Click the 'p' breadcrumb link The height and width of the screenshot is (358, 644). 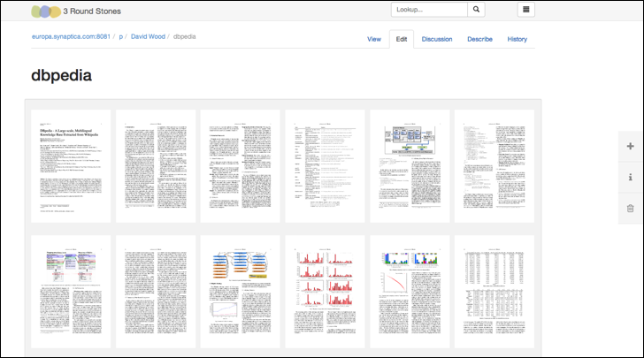coord(120,36)
